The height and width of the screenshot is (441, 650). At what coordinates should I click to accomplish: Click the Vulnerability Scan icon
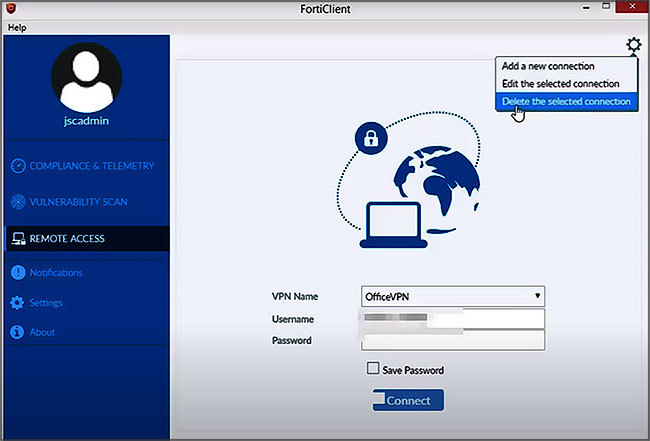tap(18, 202)
